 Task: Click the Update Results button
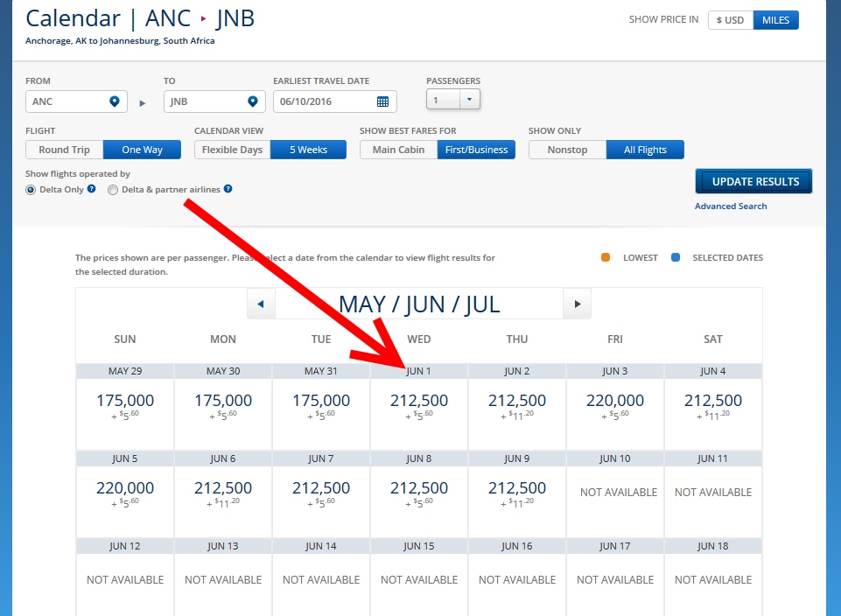click(x=753, y=180)
